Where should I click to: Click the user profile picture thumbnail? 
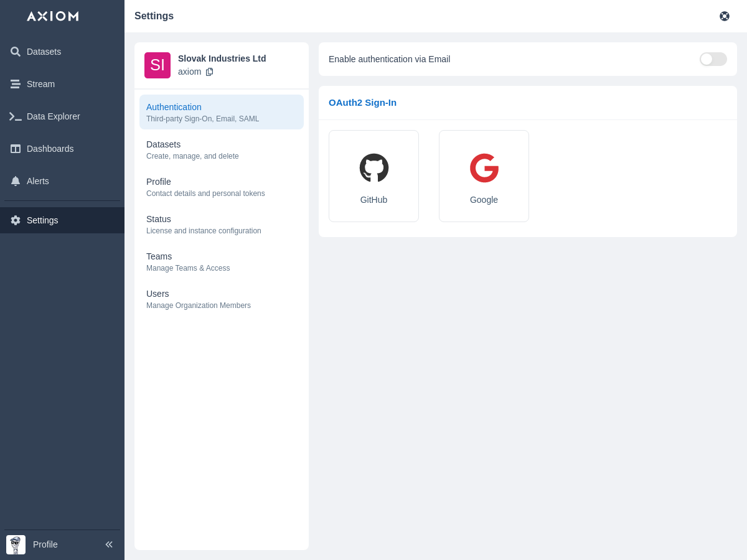pyautogui.click(x=16, y=544)
